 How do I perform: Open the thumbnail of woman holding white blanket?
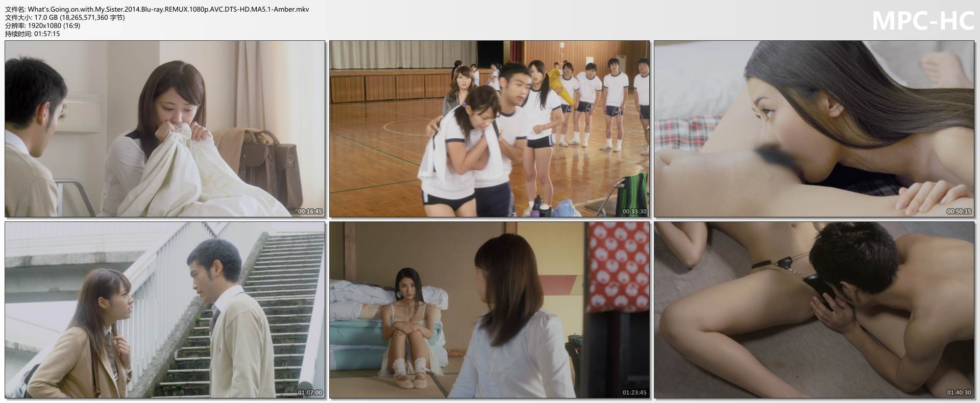coord(165,129)
